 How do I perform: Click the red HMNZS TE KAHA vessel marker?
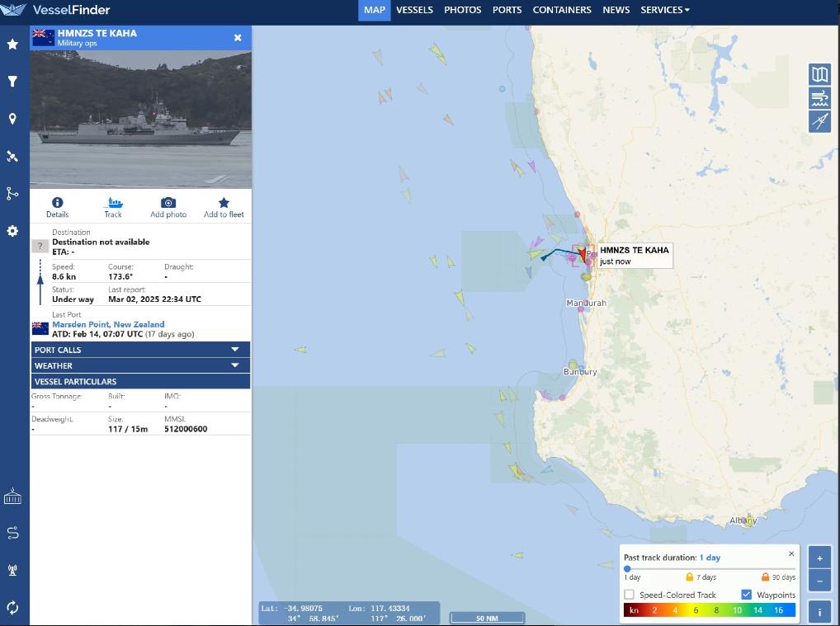point(583,254)
